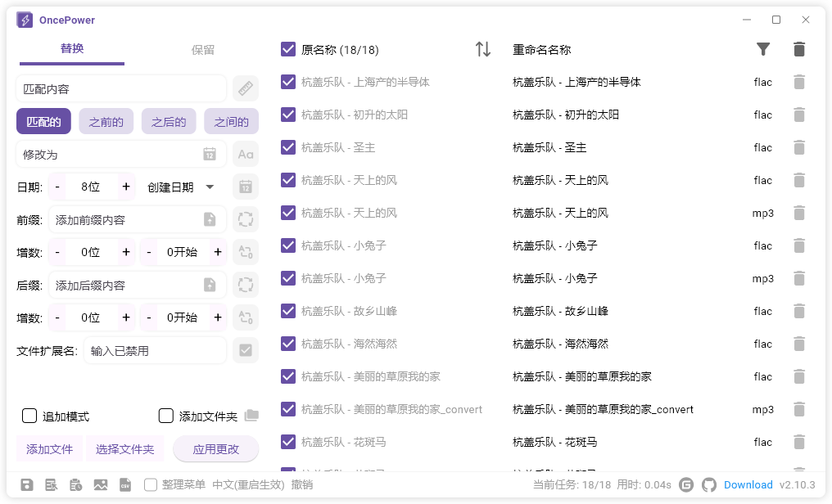Image resolution: width=832 pixels, height=504 pixels.
Task: Click the CSV export icon in the status bar
Action: coord(125,484)
